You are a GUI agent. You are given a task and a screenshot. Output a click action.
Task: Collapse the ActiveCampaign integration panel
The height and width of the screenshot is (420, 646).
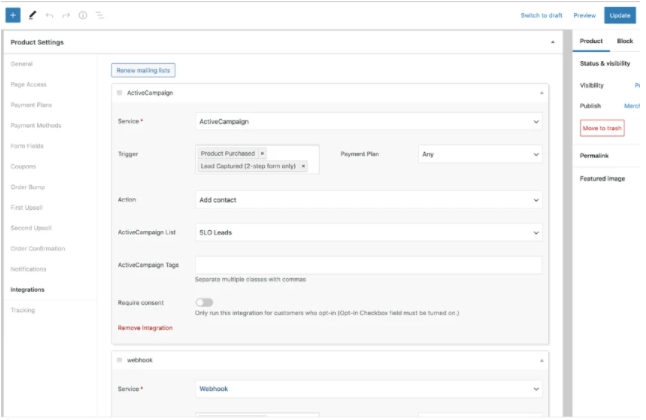542,92
